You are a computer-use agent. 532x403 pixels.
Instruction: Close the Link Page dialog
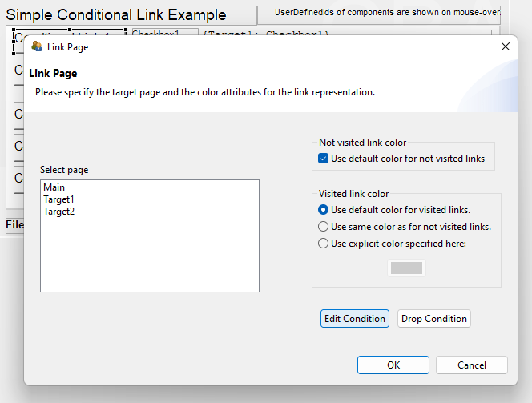[505, 46]
